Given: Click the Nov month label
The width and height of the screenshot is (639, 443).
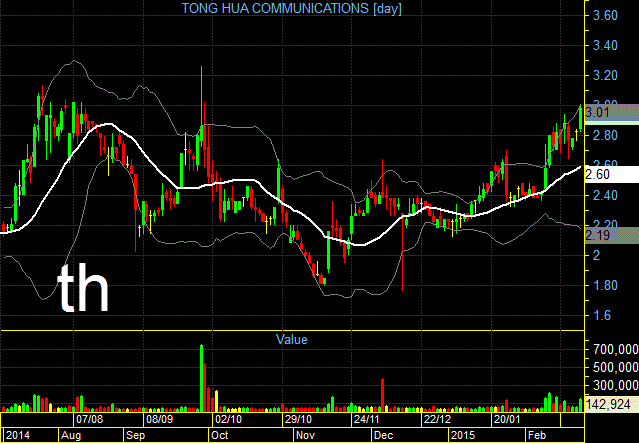Looking at the screenshot, I should pyautogui.click(x=305, y=435).
